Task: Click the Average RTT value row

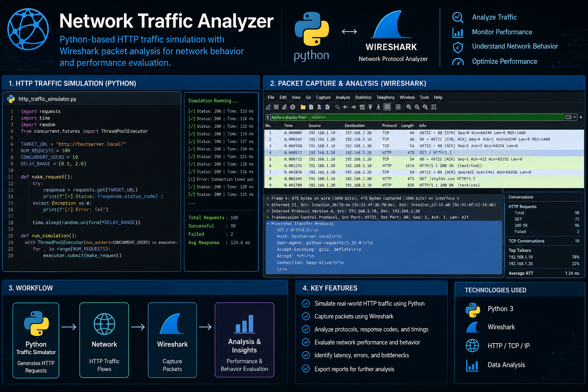Action: [544, 273]
